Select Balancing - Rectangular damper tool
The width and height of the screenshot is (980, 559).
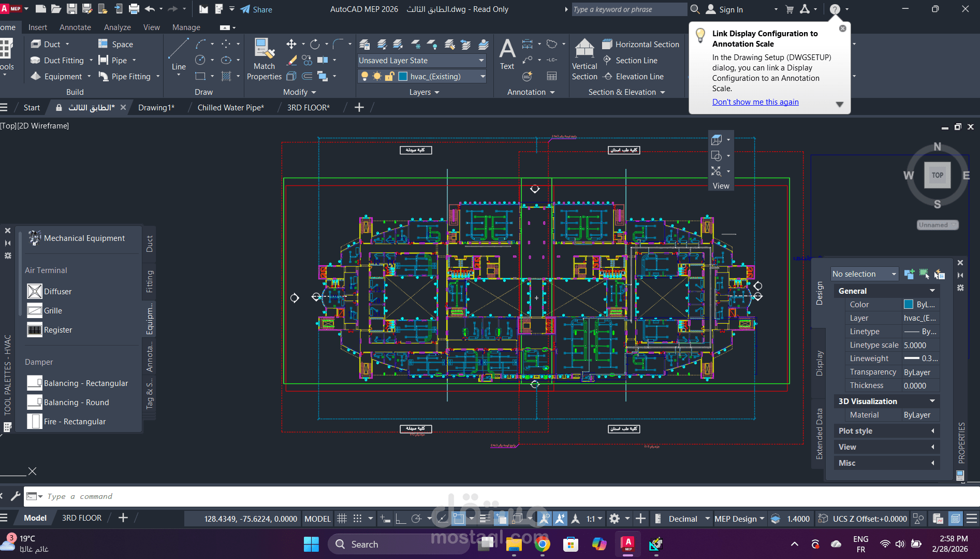pos(78,383)
